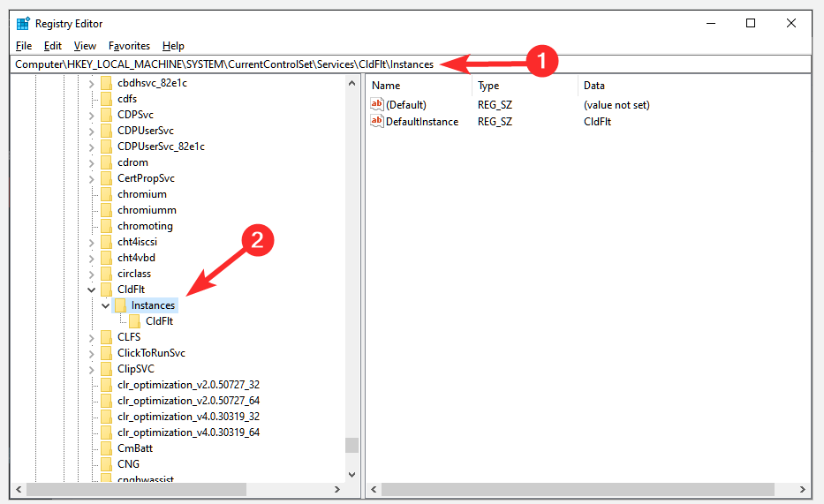The height and width of the screenshot is (504, 824).
Task: Open the File menu
Action: click(x=24, y=46)
